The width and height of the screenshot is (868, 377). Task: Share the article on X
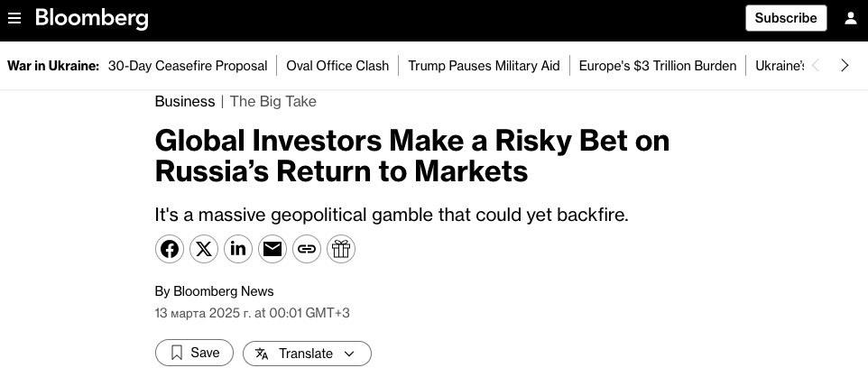pyautogui.click(x=204, y=249)
